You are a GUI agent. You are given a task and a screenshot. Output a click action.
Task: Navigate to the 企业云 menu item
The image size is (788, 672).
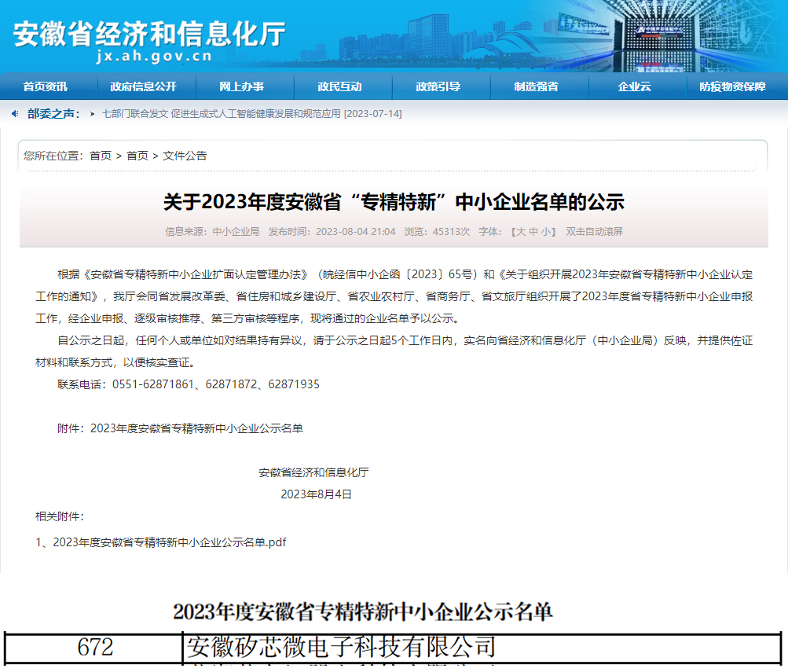pos(634,86)
